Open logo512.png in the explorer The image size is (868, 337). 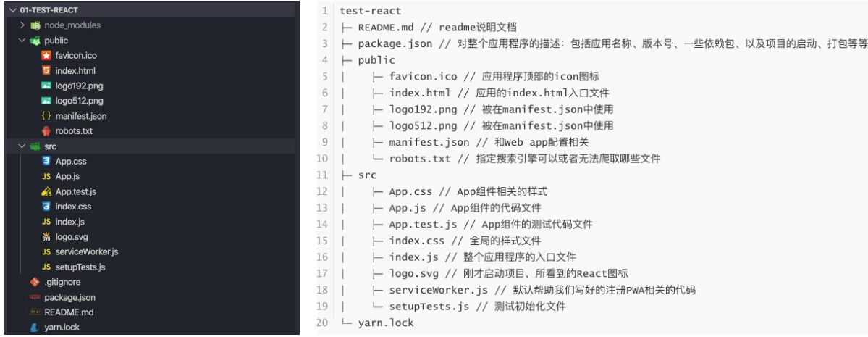tap(79, 101)
